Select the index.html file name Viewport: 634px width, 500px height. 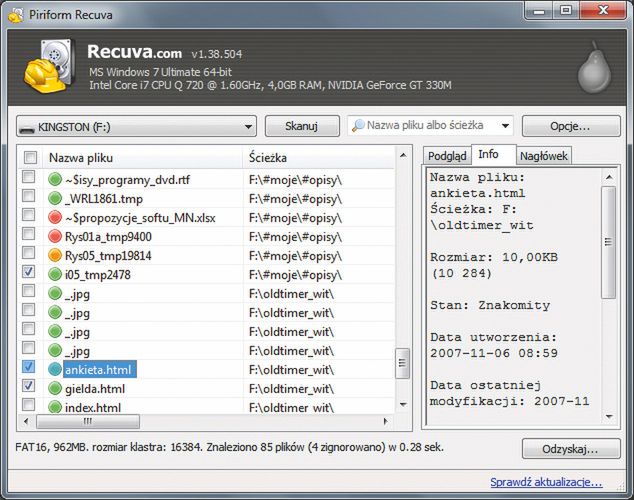pos(93,407)
